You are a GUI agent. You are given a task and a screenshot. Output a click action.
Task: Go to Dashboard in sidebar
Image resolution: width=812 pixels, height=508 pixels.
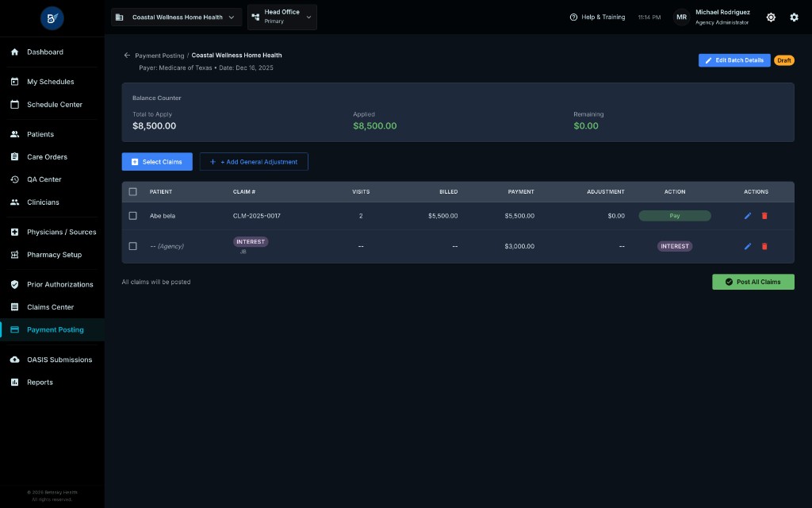click(45, 52)
